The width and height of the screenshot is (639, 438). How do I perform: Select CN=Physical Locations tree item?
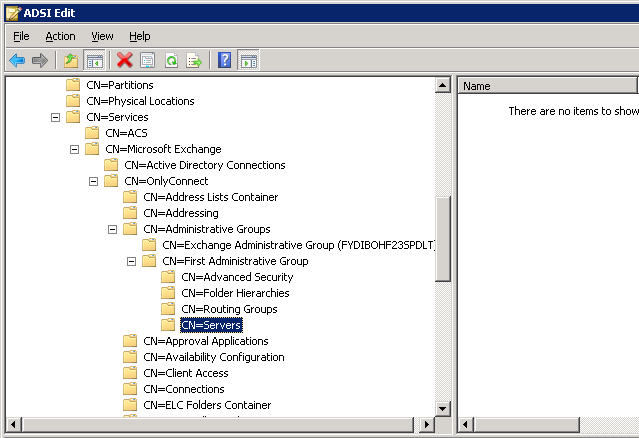point(140,101)
